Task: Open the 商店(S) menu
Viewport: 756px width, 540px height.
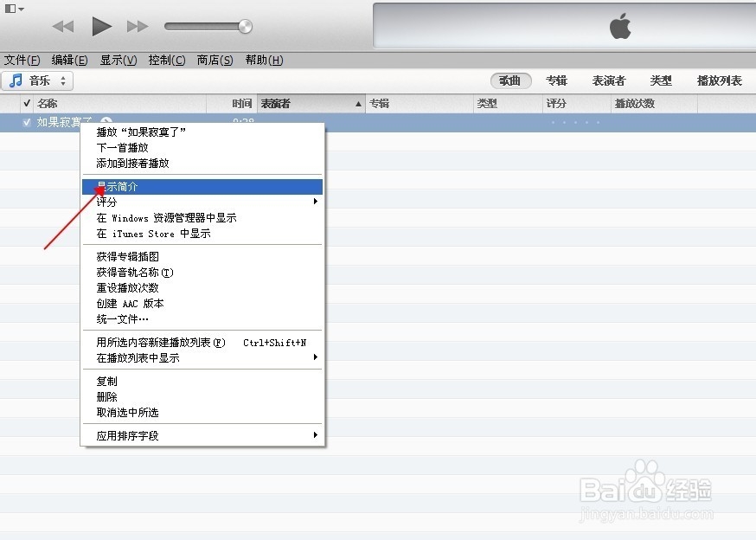Action: point(215,61)
